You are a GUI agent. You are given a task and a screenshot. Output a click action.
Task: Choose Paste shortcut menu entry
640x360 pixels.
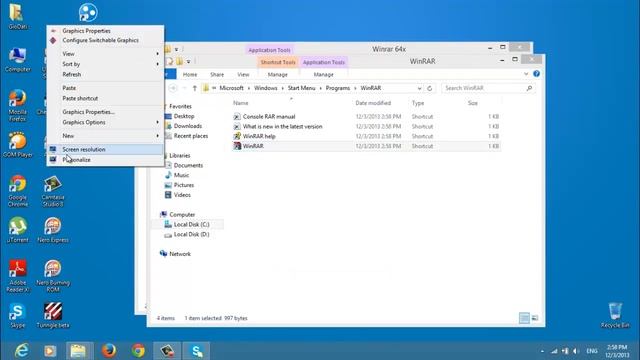coord(105,98)
